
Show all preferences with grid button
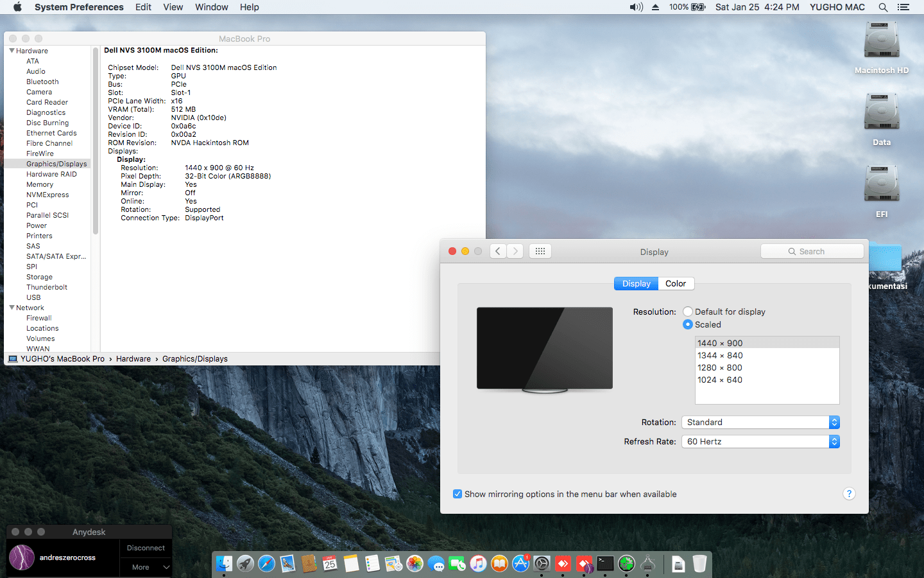click(x=540, y=251)
